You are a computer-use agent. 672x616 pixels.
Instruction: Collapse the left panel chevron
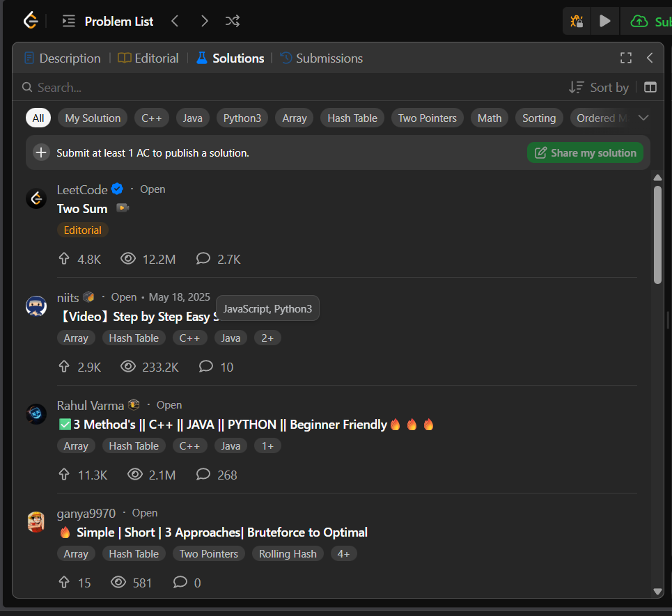pyautogui.click(x=650, y=58)
